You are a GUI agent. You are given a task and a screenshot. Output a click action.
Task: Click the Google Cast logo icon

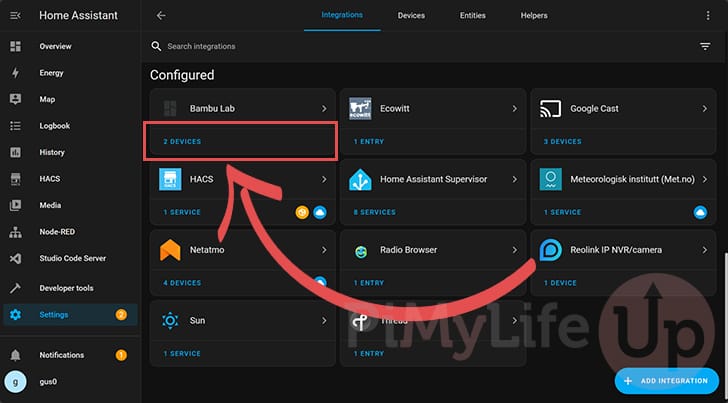[x=551, y=109]
